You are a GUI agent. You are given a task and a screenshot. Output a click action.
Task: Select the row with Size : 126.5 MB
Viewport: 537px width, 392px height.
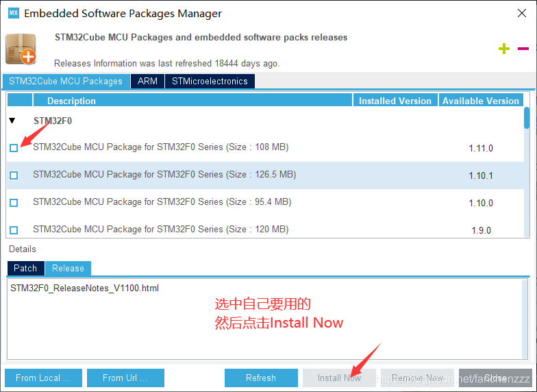coord(266,175)
